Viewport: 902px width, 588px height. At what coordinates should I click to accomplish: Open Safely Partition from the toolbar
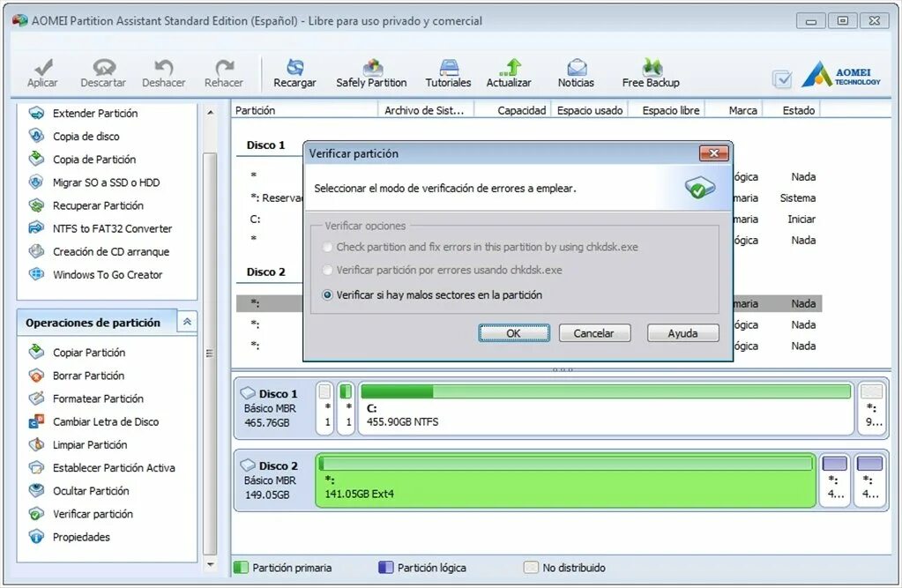pos(371,73)
